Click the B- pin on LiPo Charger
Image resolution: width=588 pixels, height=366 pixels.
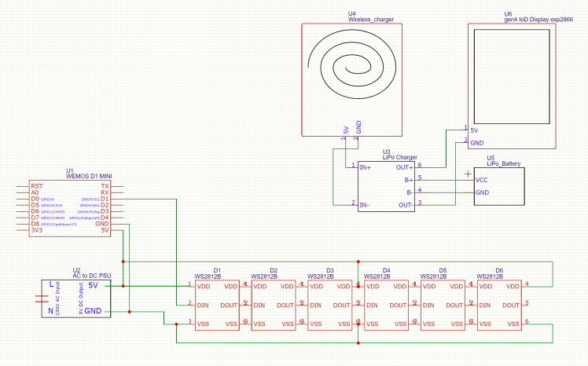(x=410, y=192)
